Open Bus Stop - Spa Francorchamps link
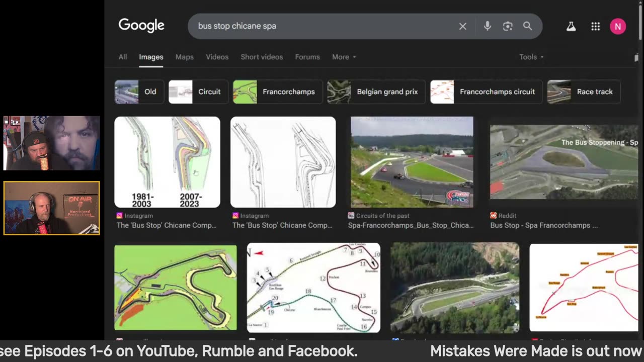The width and height of the screenshot is (644, 362). click(x=544, y=225)
